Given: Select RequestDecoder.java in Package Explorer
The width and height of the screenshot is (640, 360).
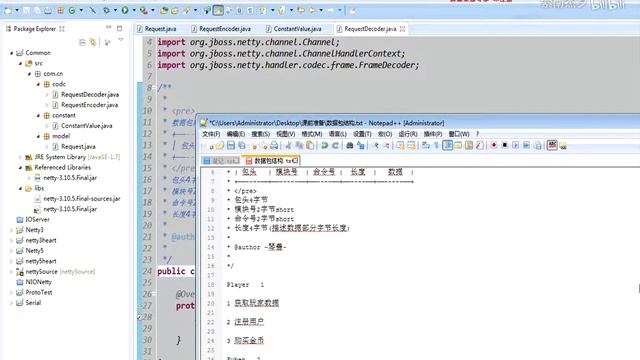Looking at the screenshot, I should point(90,94).
